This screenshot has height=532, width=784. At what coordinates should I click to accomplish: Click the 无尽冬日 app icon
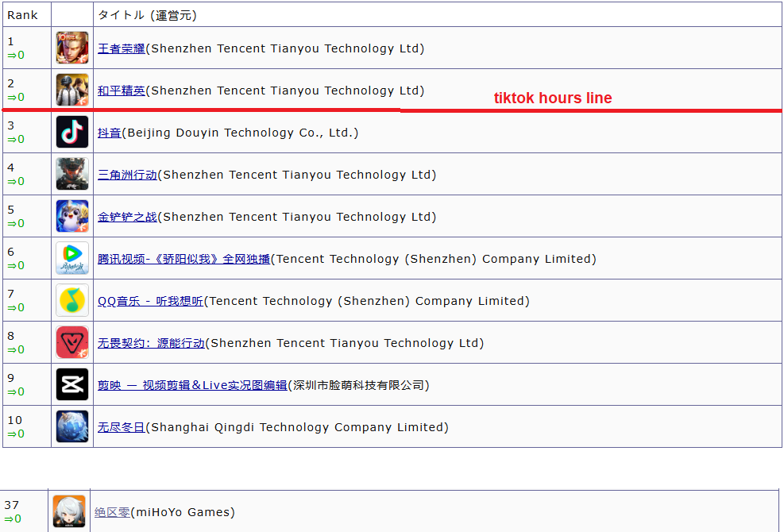[72, 426]
